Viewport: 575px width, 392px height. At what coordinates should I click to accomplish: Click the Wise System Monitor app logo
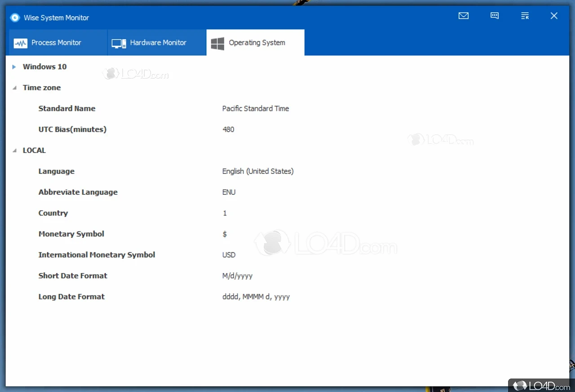[x=15, y=18]
